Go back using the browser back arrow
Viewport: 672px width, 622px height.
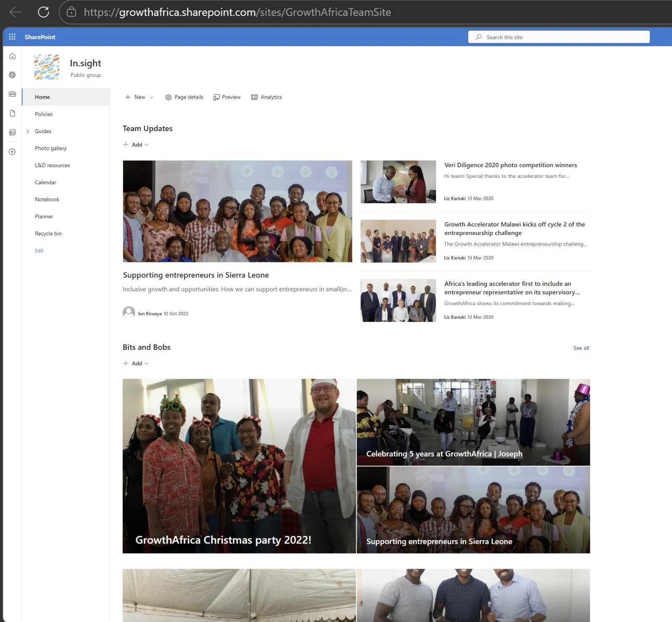[x=16, y=12]
